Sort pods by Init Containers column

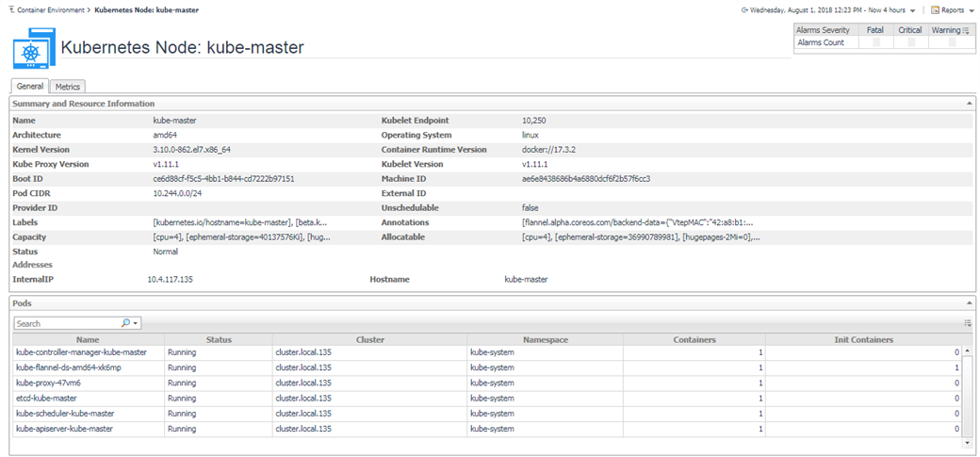point(864,340)
